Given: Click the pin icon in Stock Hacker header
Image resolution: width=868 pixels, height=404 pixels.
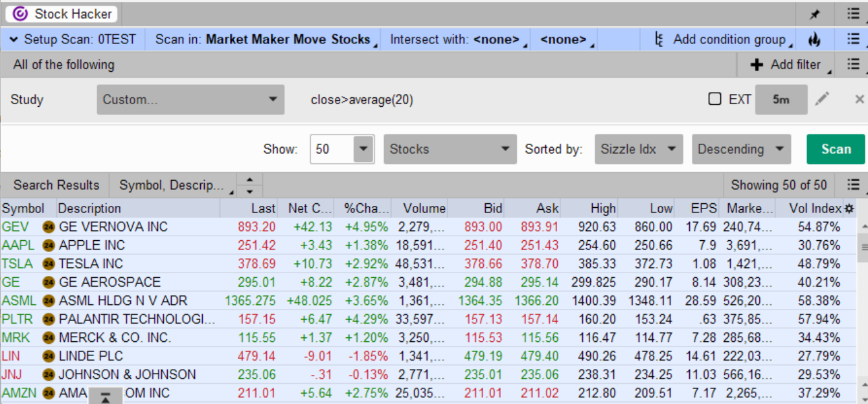Looking at the screenshot, I should (815, 14).
